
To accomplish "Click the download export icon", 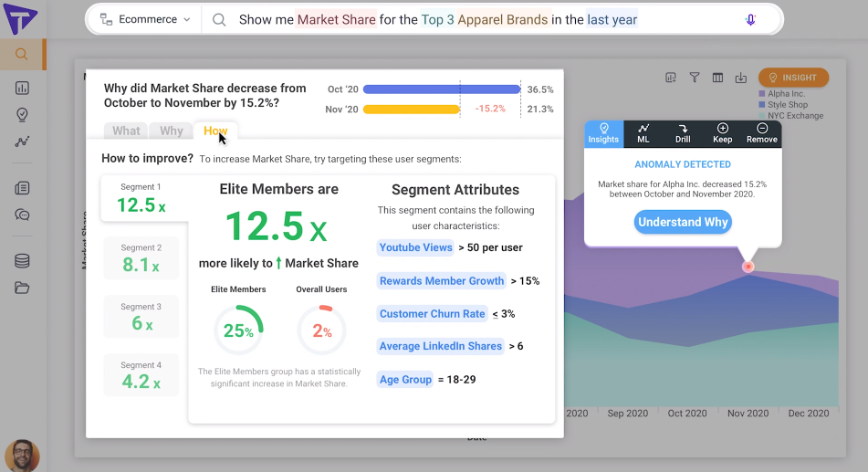I will (x=741, y=78).
